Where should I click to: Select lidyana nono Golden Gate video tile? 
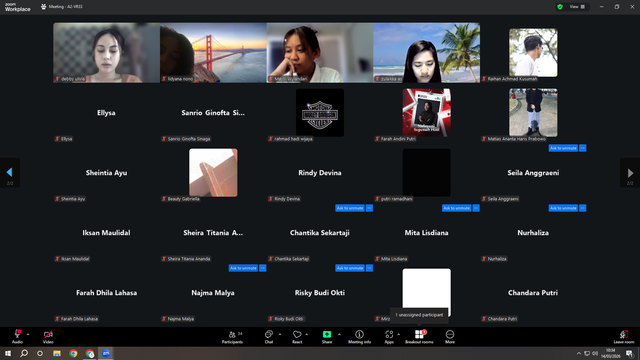[x=213, y=53]
